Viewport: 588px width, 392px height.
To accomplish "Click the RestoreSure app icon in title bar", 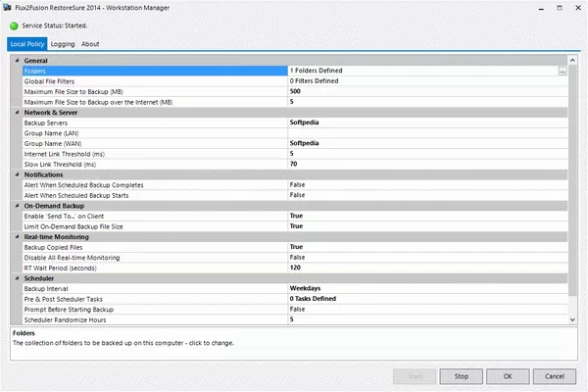I will (x=7, y=8).
